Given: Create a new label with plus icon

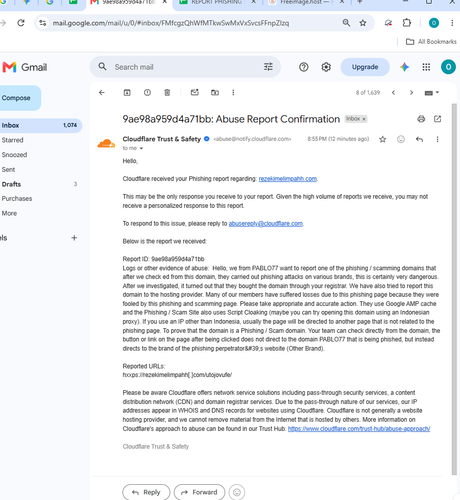Looking at the screenshot, I should coord(74,238).
